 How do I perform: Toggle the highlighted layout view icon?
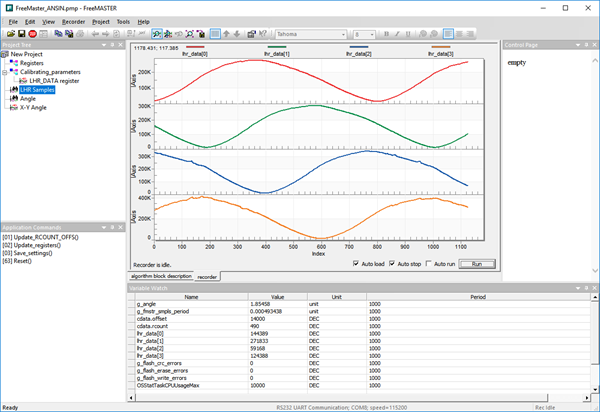point(215,34)
